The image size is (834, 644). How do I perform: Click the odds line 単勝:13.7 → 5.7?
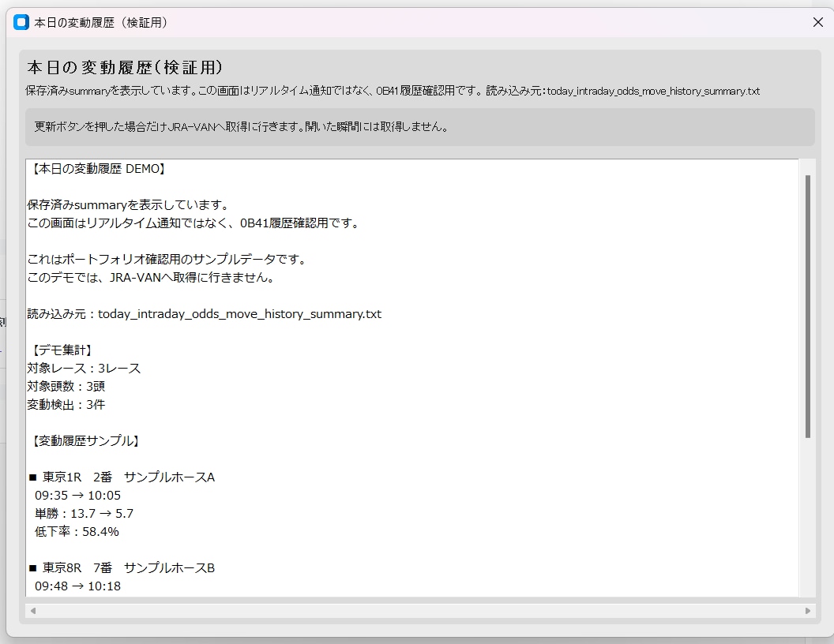click(x=84, y=513)
